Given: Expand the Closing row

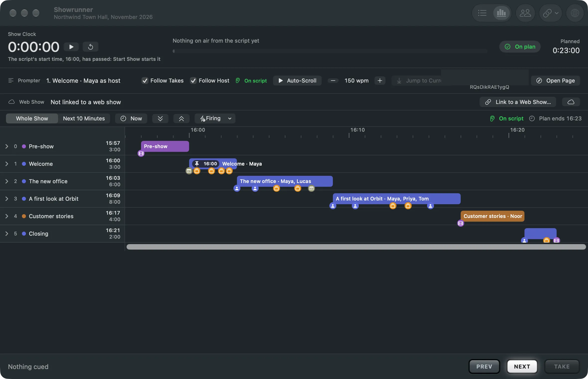Looking at the screenshot, I should pos(7,234).
